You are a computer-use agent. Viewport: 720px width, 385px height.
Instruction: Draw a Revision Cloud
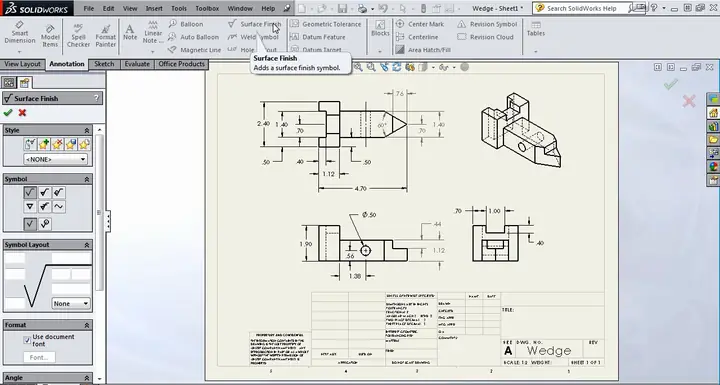[485, 37]
